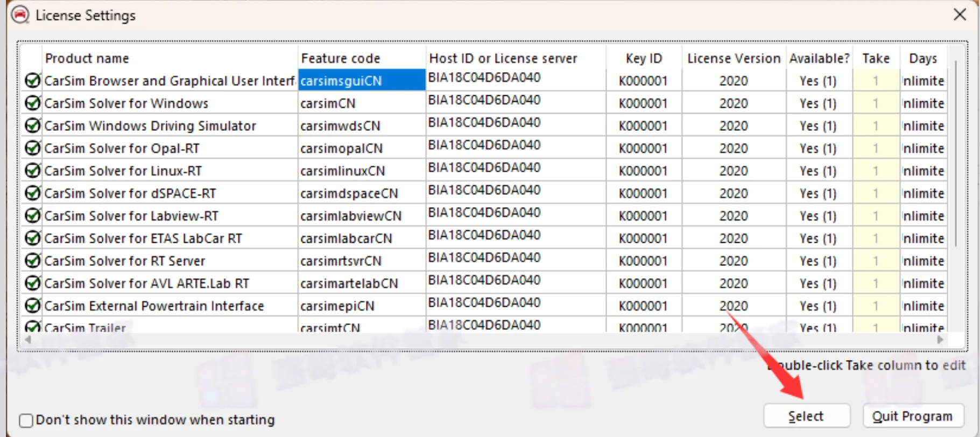Viewport: 980px width, 437px height.
Task: Click check icon beside CarSim Solver for Opal-RT
Action: click(x=33, y=148)
